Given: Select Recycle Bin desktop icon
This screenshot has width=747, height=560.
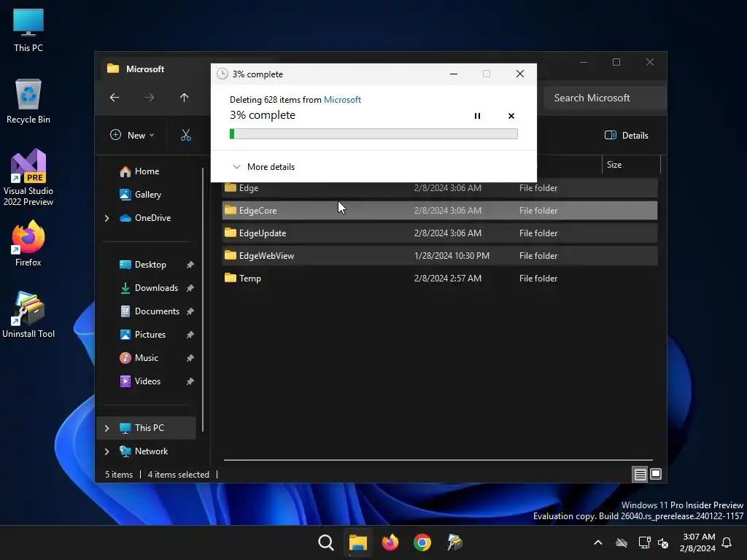Looking at the screenshot, I should 28,101.
